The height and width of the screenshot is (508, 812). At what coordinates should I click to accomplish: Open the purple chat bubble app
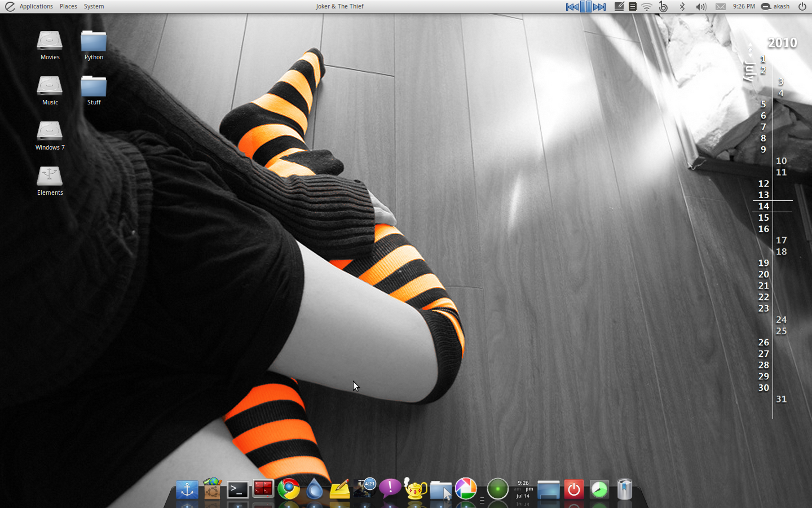click(390, 488)
